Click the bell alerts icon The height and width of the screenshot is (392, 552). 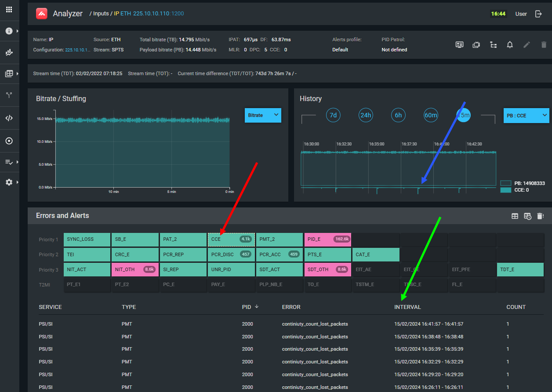pyautogui.click(x=510, y=45)
